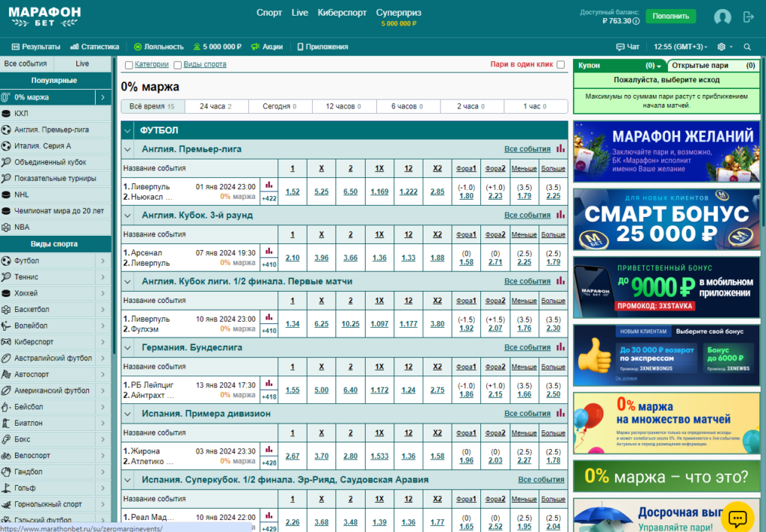
Task: Open Live in the top navigation
Action: [x=299, y=13]
